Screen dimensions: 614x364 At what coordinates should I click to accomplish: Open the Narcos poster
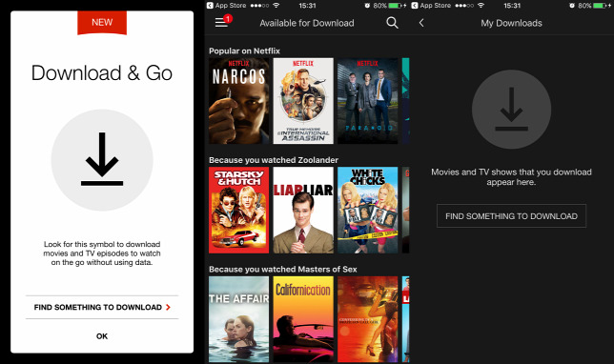coord(239,101)
